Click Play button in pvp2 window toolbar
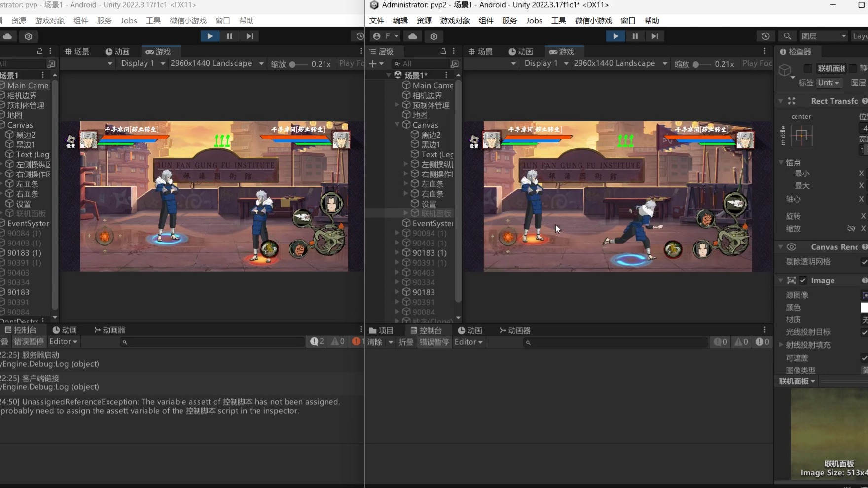Screen dimensions: 868x488 tap(615, 36)
